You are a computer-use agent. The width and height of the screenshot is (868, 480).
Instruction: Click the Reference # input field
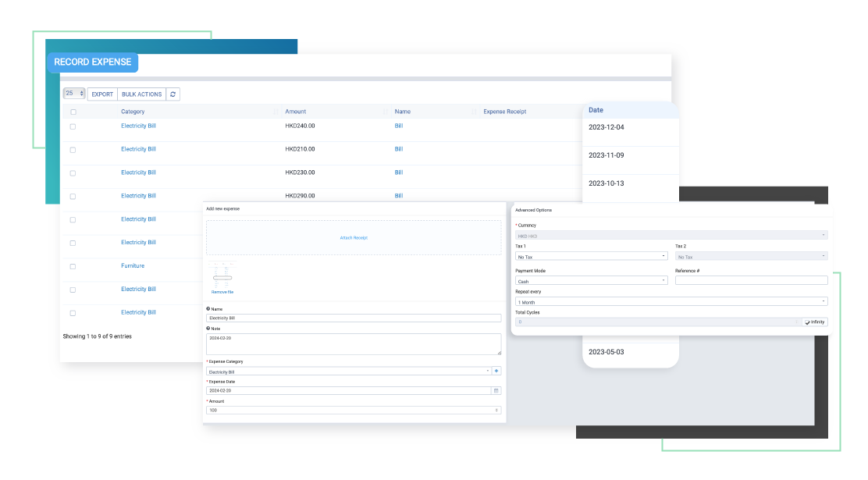[x=751, y=280]
